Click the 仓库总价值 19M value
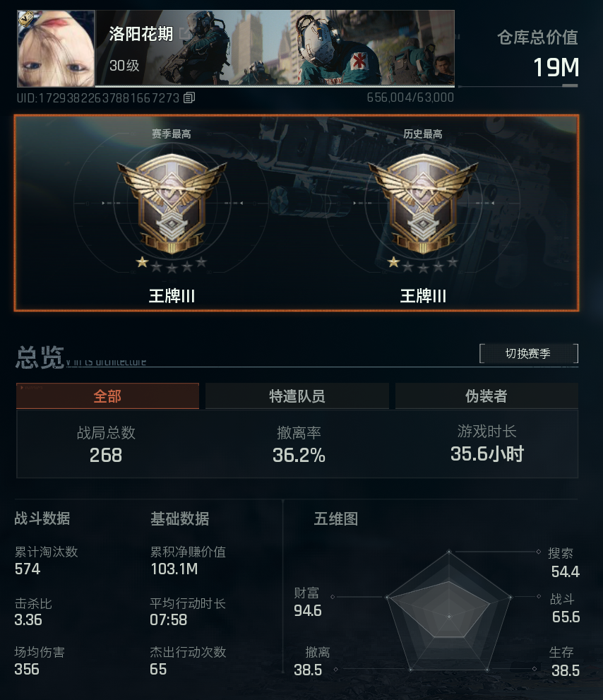 pyautogui.click(x=556, y=67)
